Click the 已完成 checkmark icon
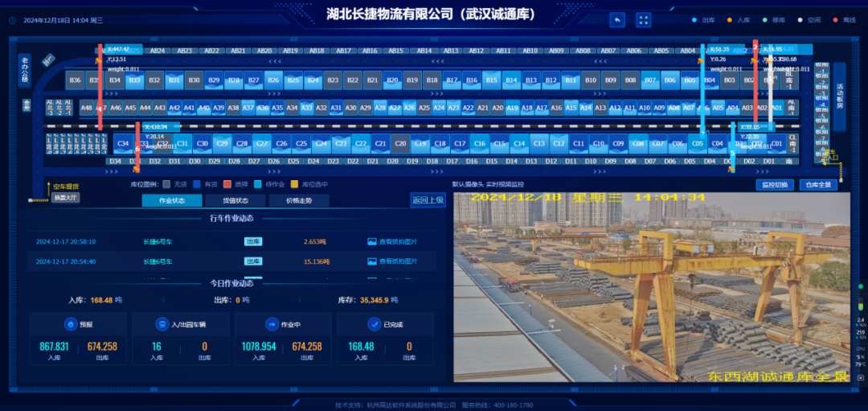The height and width of the screenshot is (411, 868). [x=375, y=324]
